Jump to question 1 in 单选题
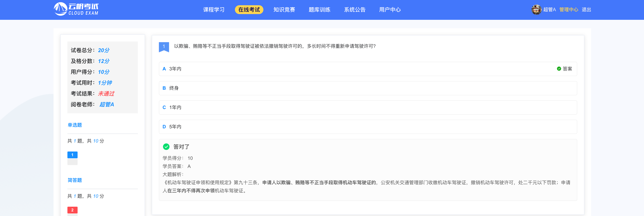This screenshot has height=216, width=644. point(72,155)
